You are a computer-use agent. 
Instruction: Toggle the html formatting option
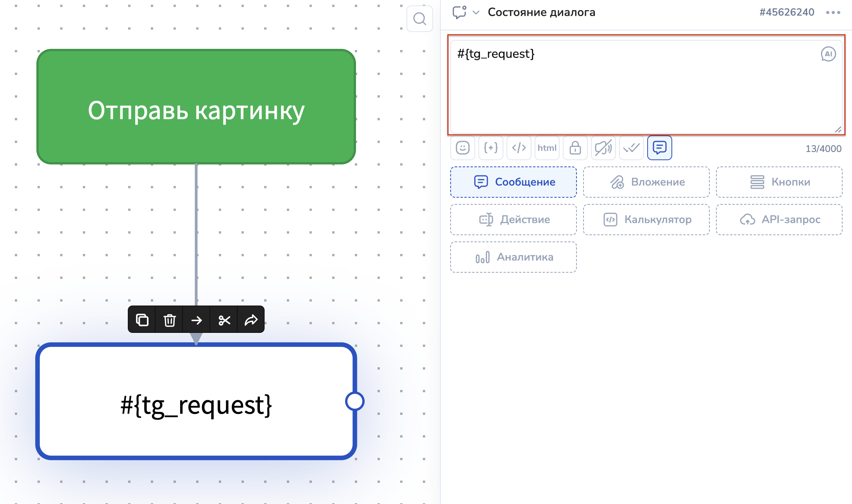(x=547, y=148)
